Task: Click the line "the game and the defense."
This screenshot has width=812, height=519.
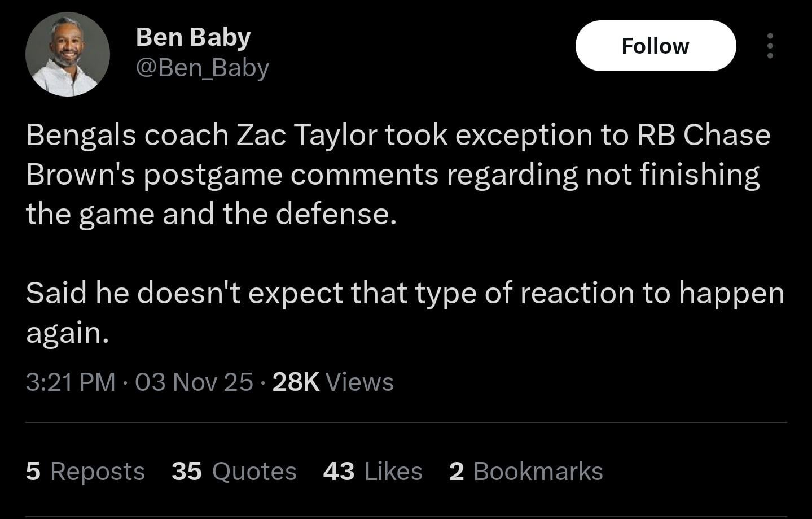Action: click(211, 214)
